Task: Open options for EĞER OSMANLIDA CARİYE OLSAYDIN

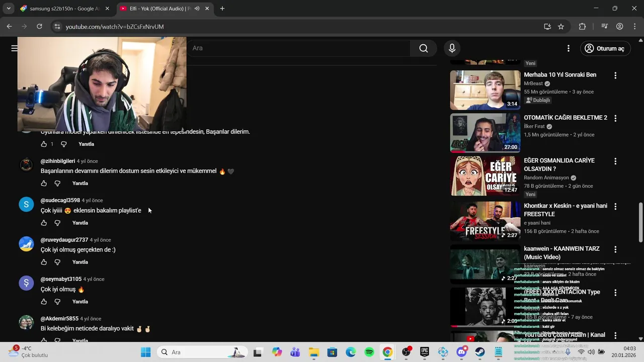Action: (615, 161)
